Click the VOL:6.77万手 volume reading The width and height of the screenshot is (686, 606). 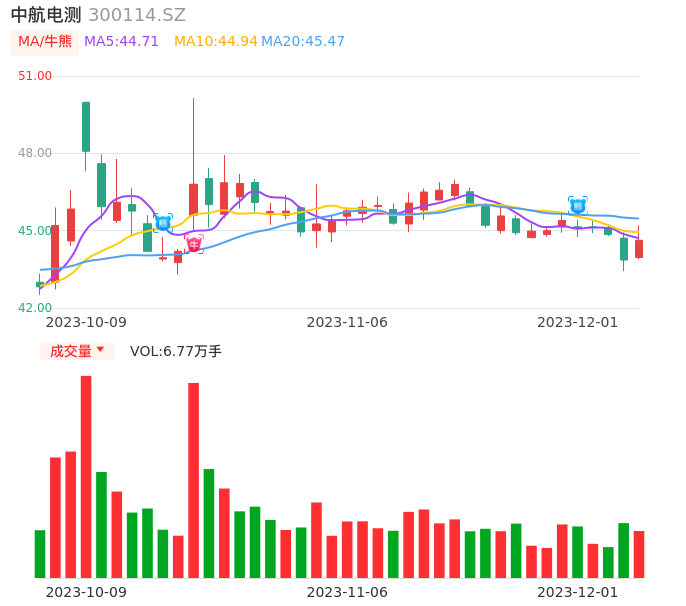[176, 351]
